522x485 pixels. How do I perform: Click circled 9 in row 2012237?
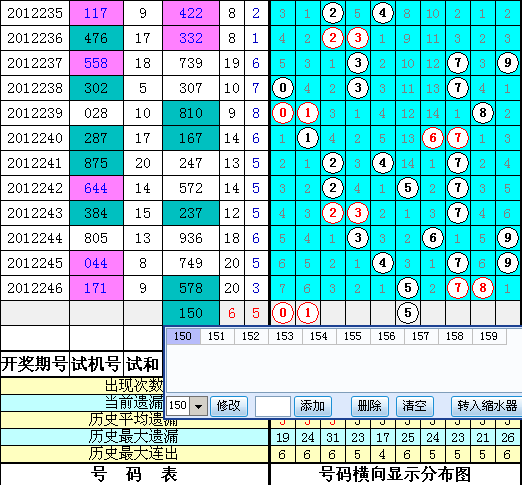(508, 63)
